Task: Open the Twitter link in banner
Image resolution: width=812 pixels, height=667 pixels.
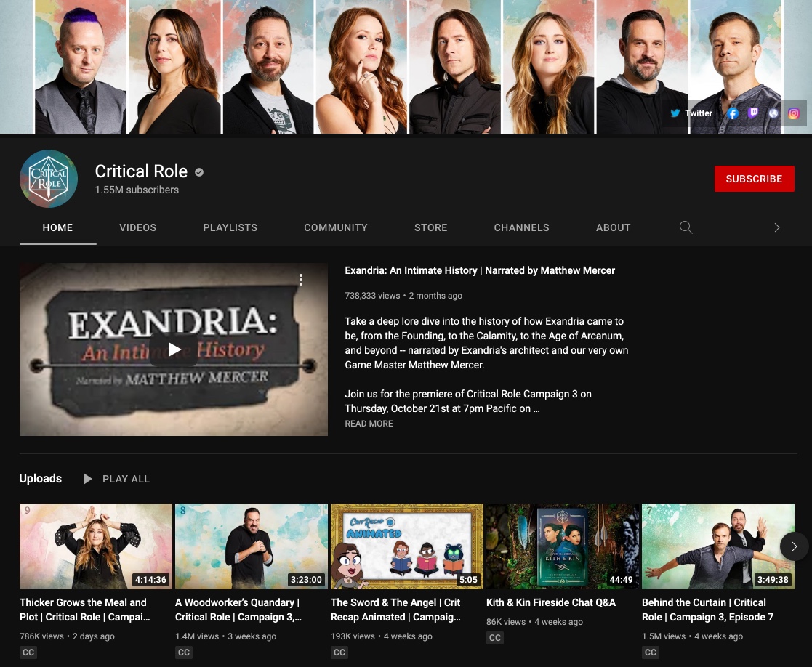Action: (x=691, y=113)
